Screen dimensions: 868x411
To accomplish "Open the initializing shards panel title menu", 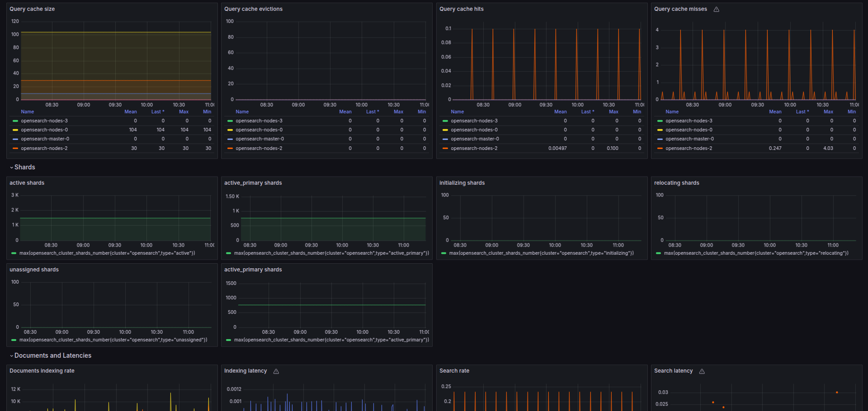I will tap(462, 183).
